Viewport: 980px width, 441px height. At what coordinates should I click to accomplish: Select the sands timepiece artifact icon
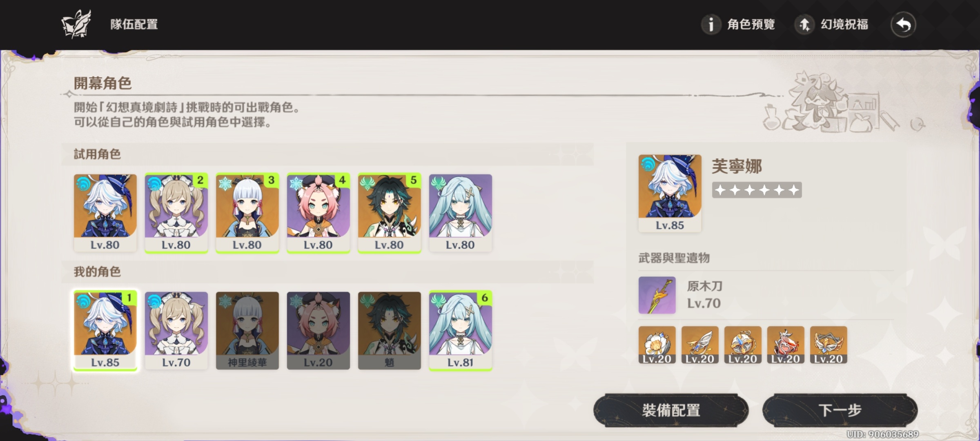tap(743, 345)
